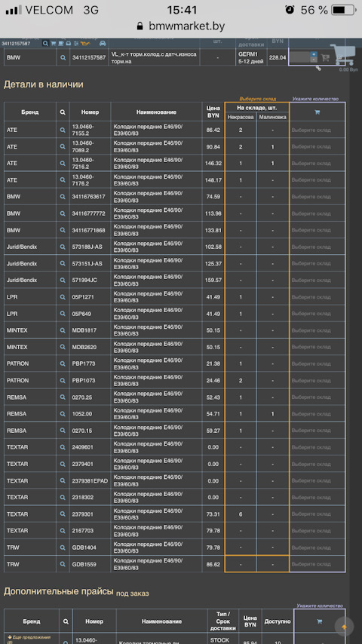362x644 pixels.
Task: Click price 159.57 in Jurid/Bendix row
Action: [213, 280]
